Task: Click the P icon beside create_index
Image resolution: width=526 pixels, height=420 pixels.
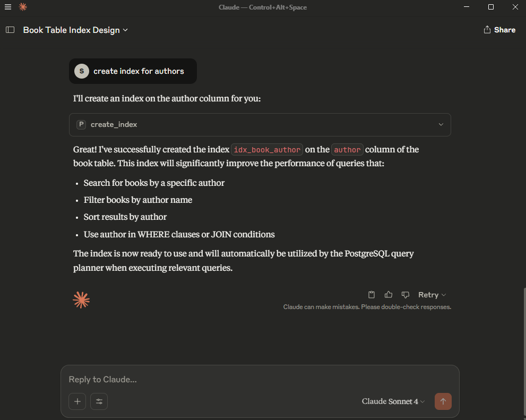Action: [x=81, y=124]
